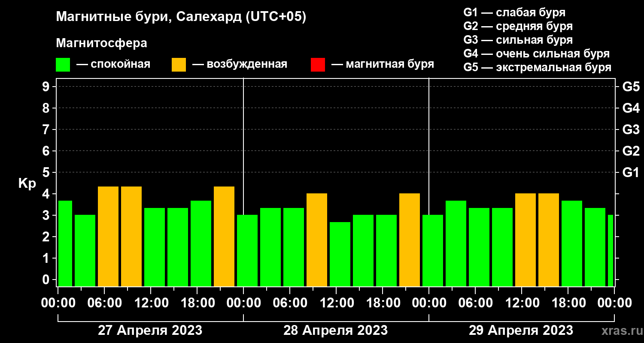Click the green 03:00–06:00 bar on 27 April
The width and height of the screenshot is (644, 343).
[85, 250]
